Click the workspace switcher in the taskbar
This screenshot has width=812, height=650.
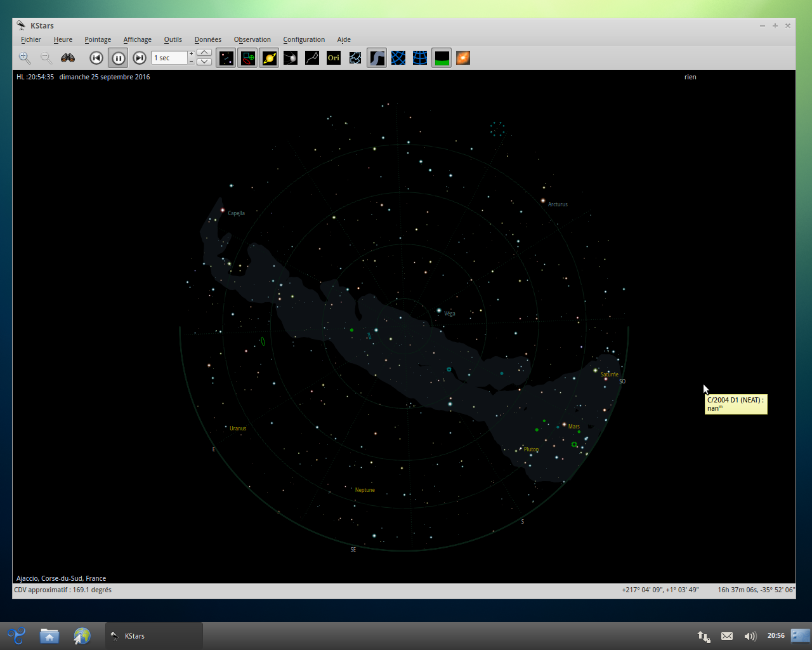(x=801, y=635)
